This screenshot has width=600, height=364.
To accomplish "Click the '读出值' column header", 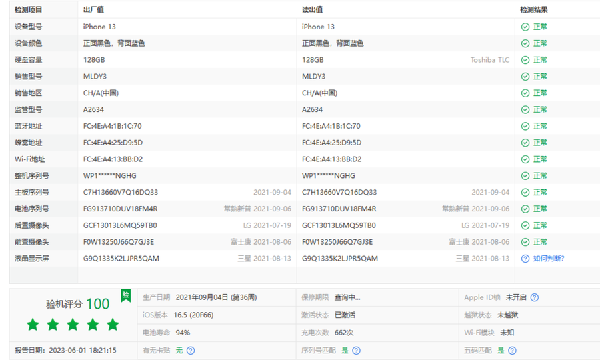I will pyautogui.click(x=312, y=10).
